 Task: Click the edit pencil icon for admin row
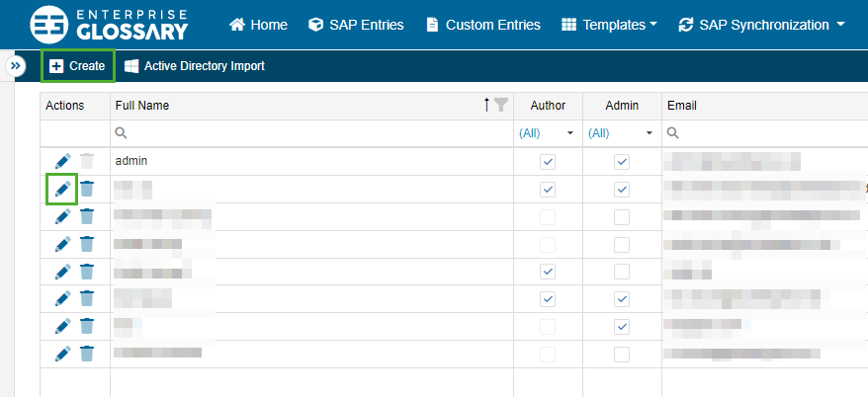pos(63,161)
